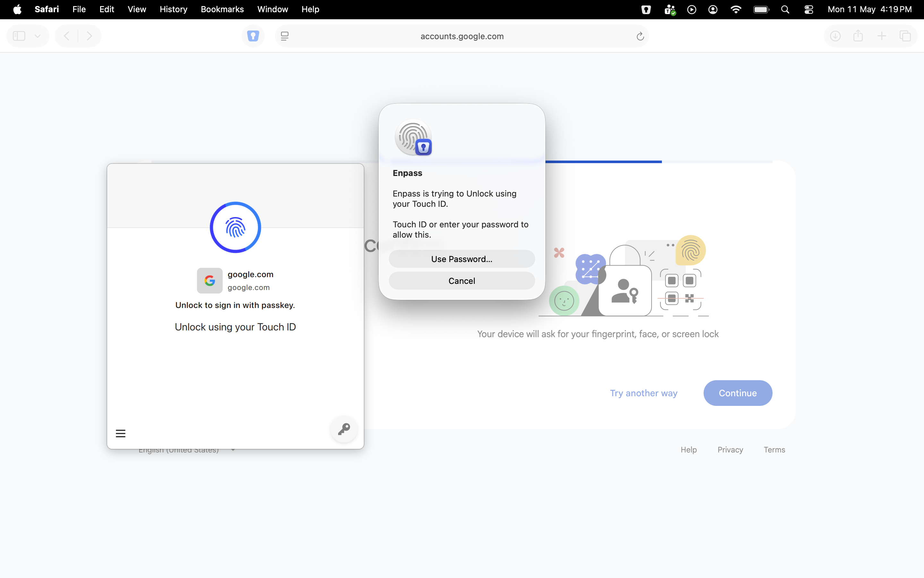Reload the current page
Viewport: 924px width, 578px height.
coord(640,36)
